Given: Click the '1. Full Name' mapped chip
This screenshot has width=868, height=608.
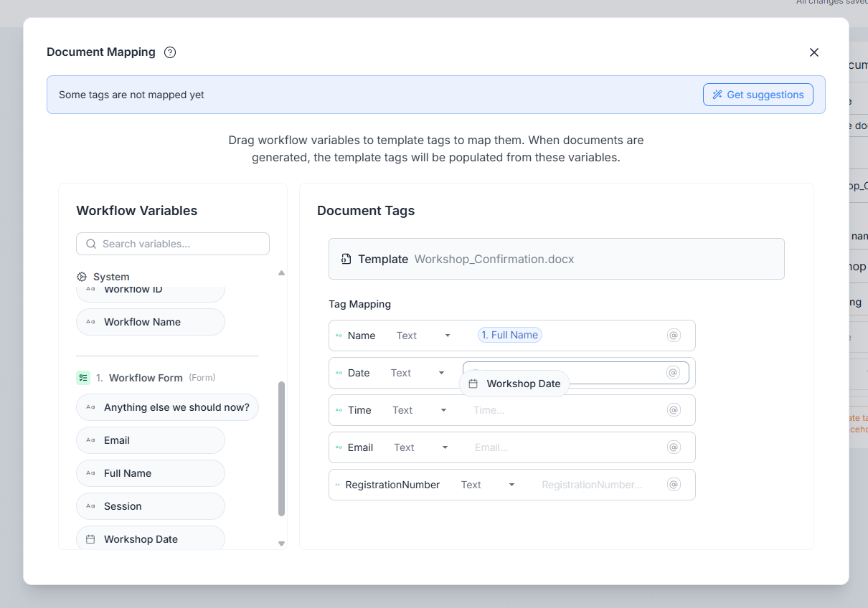Looking at the screenshot, I should click(510, 335).
